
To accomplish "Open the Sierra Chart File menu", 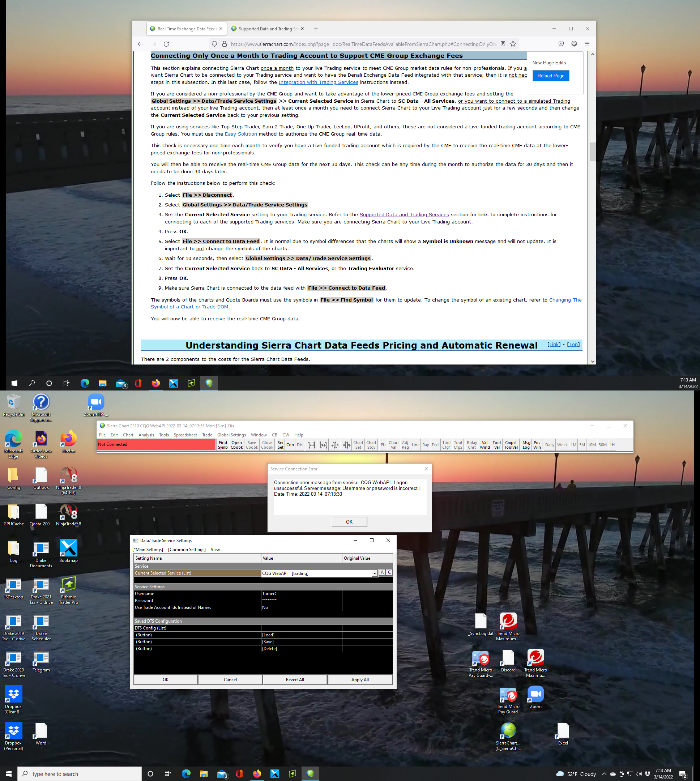I will pos(102,435).
